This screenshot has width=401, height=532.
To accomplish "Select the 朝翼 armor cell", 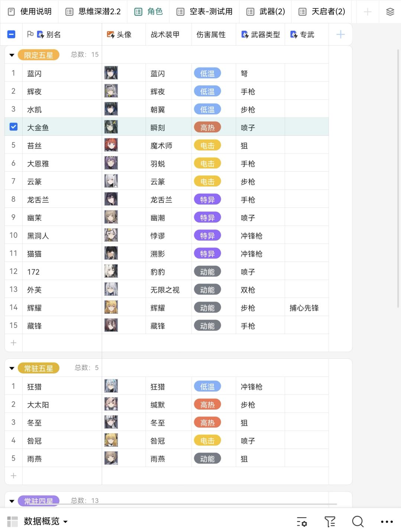I will coord(168,109).
